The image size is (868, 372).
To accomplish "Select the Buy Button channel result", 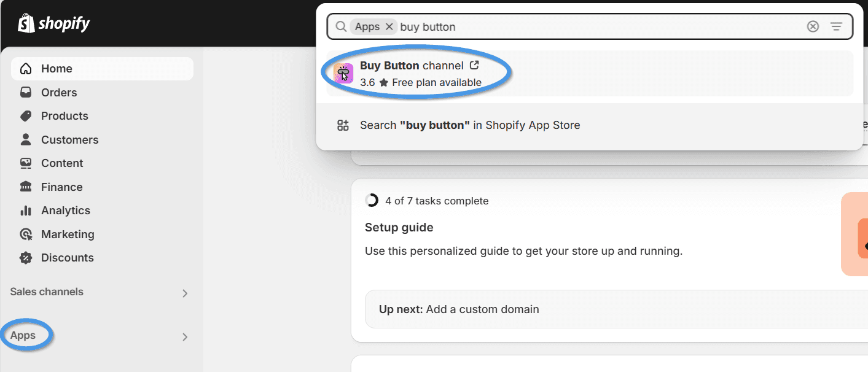I will [590, 73].
